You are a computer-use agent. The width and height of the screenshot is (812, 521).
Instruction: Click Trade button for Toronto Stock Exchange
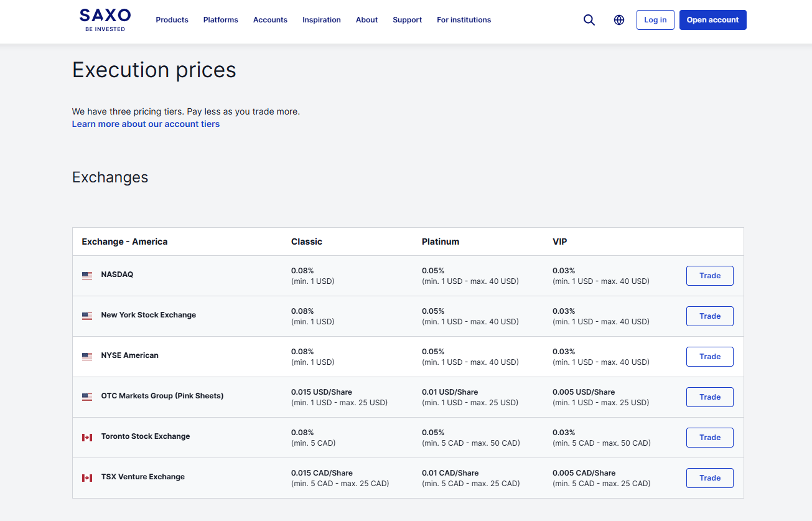click(710, 438)
